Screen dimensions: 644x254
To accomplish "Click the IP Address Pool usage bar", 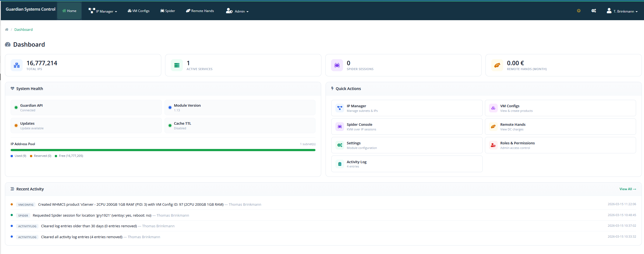I will [x=163, y=150].
